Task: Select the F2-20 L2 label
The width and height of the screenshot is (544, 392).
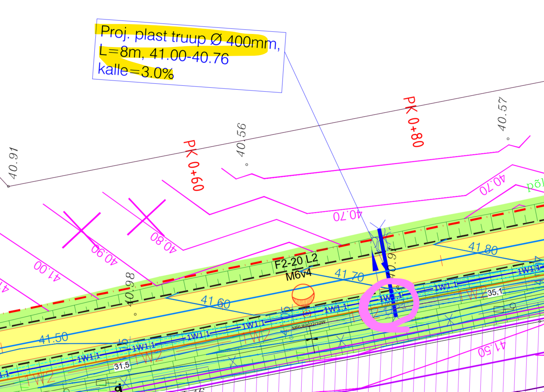Action: pos(296,262)
